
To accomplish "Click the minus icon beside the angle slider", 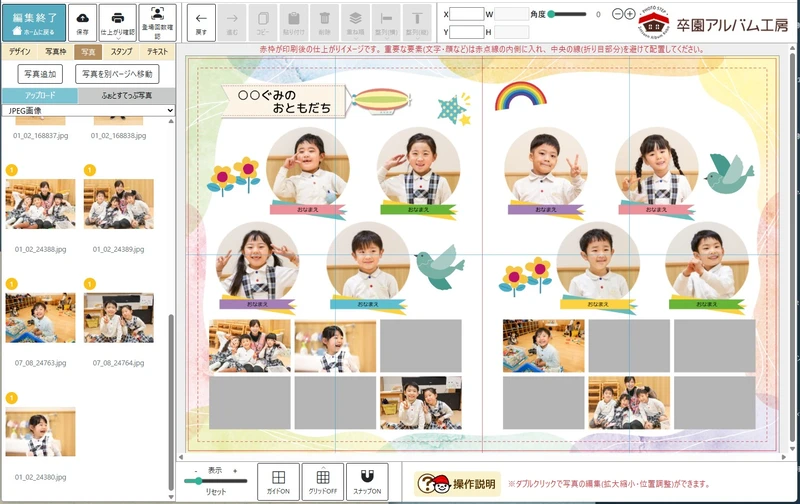I will (x=616, y=14).
